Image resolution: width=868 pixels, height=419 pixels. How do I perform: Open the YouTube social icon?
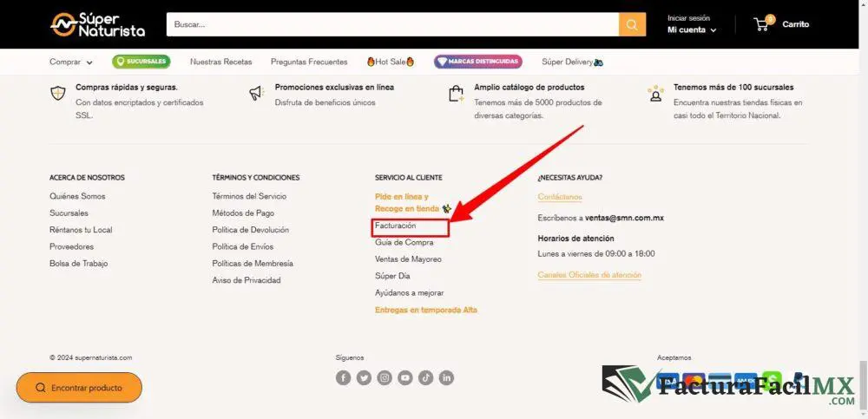click(405, 378)
